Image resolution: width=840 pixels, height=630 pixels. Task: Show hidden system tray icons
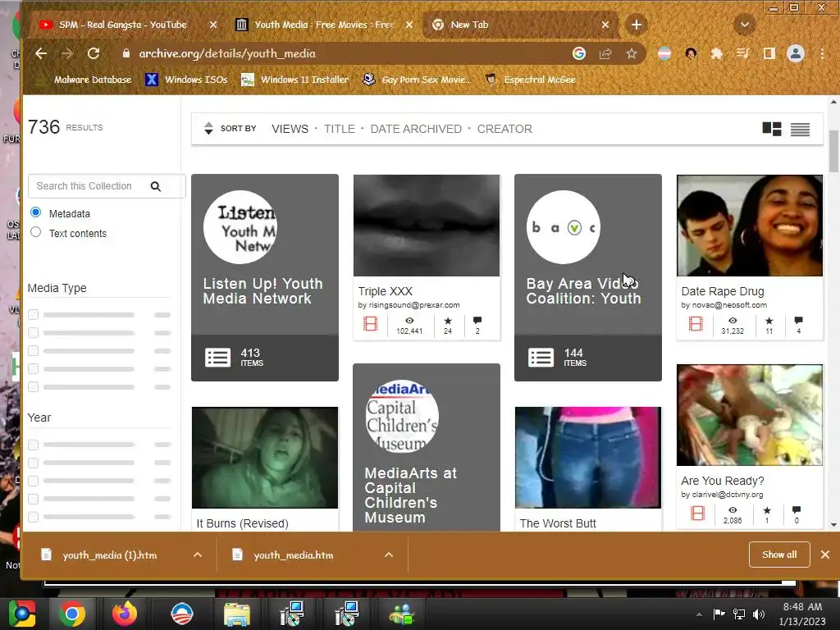pyautogui.click(x=699, y=614)
